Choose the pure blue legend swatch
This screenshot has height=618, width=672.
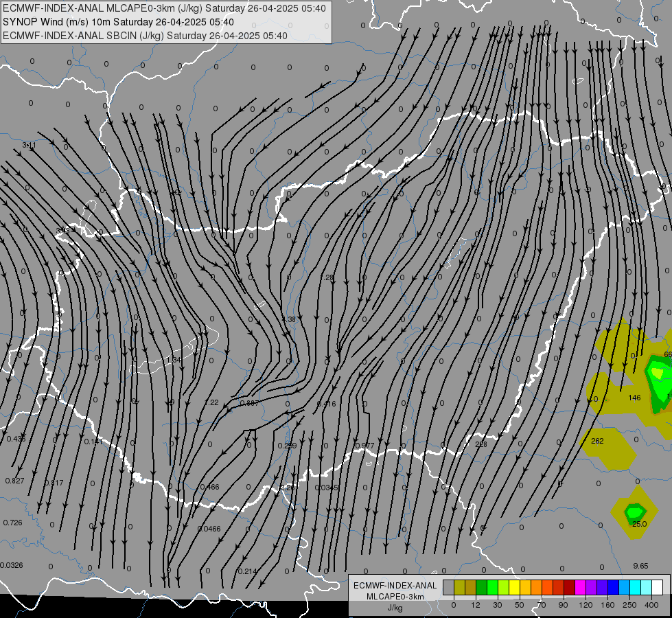click(x=614, y=587)
